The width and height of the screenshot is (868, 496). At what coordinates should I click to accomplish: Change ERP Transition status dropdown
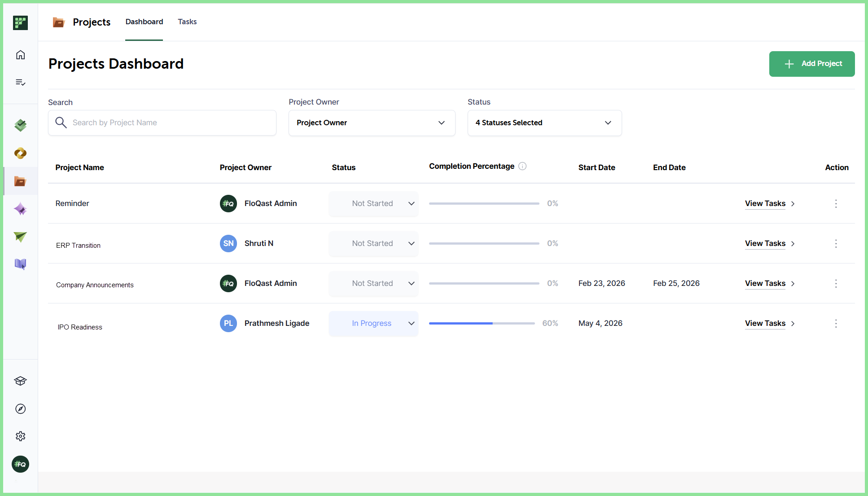coord(373,243)
